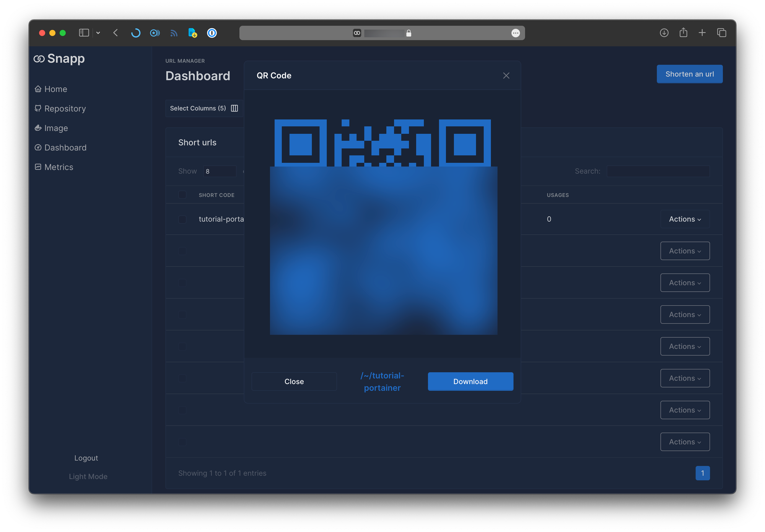
Task: Click the Image docker icon
Action: point(38,128)
